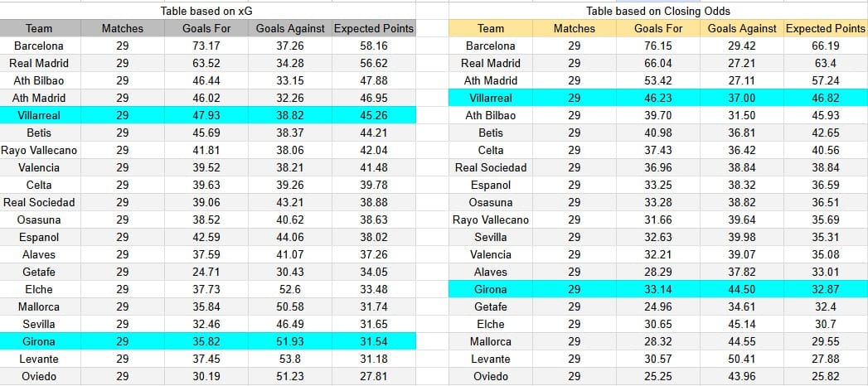
Task: Select Barcelona's 66.19 expected points cell
Action: tap(826, 46)
